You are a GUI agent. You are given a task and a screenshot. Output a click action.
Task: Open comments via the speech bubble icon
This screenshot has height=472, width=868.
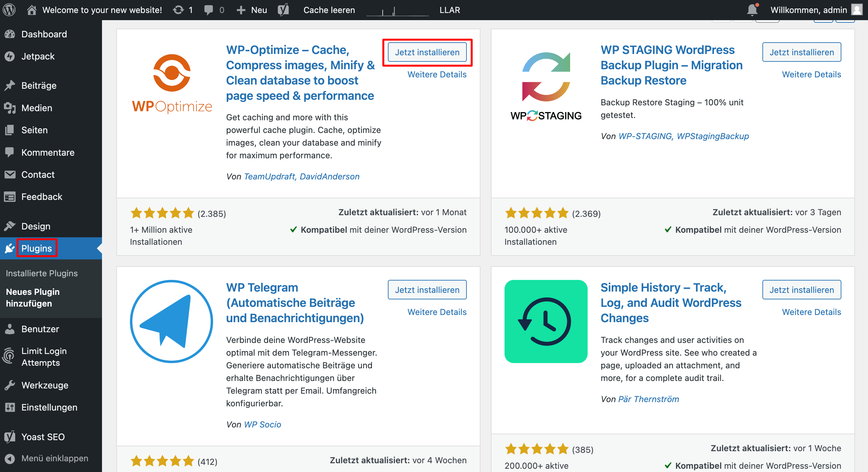point(208,9)
